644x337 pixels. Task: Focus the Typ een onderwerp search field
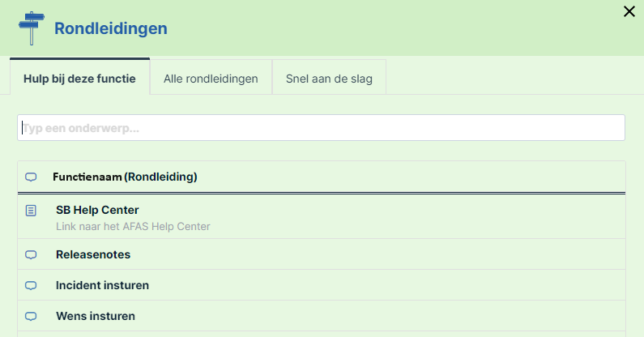point(321,128)
